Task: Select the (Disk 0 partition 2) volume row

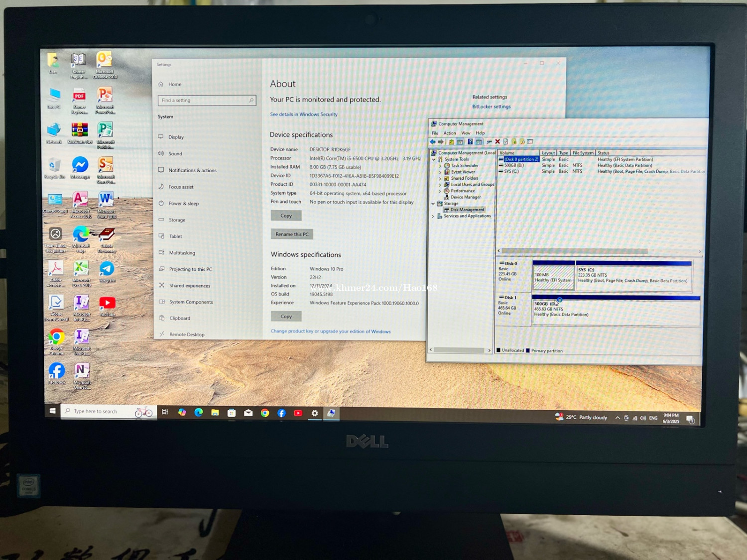Action: pyautogui.click(x=602, y=159)
